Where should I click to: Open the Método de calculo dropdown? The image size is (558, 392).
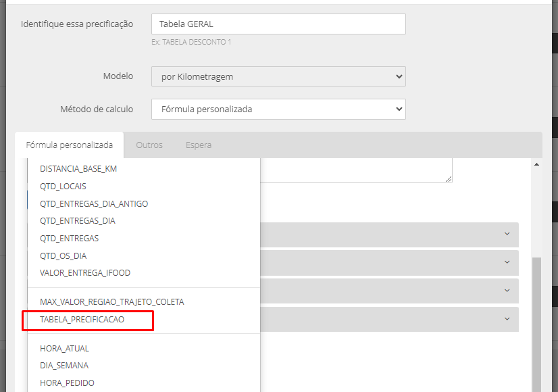click(278, 109)
